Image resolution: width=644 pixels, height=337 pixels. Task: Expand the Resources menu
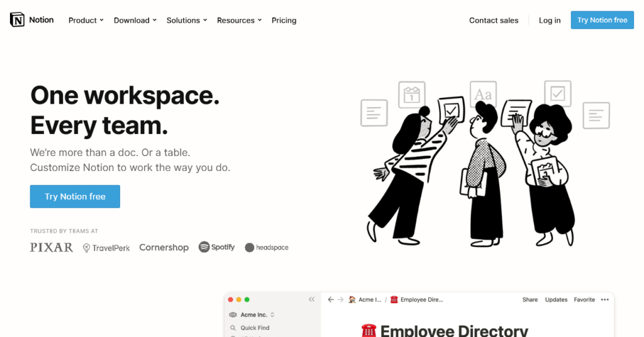tap(240, 20)
